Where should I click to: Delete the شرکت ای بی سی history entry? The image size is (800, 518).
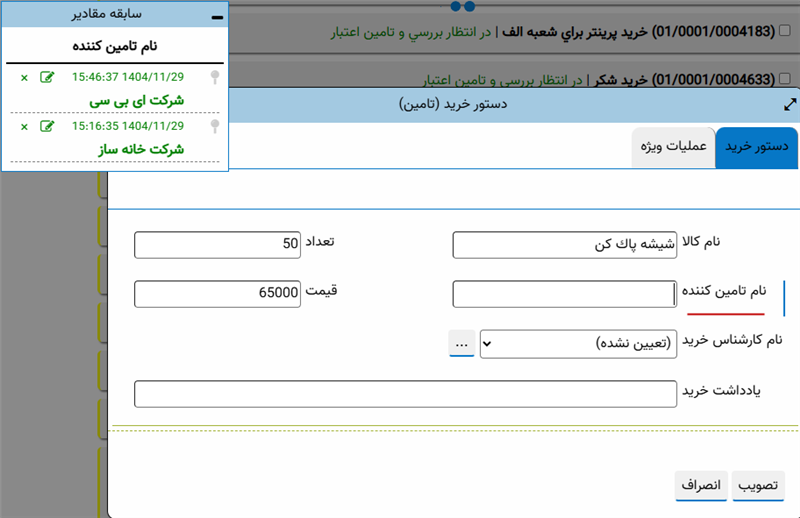coord(24,78)
